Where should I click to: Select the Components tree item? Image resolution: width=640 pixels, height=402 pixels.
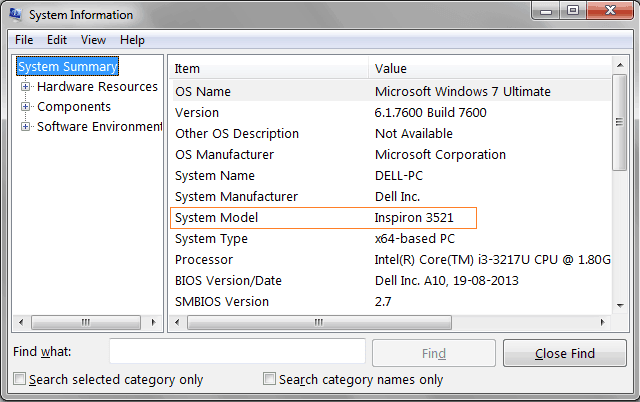(x=74, y=107)
